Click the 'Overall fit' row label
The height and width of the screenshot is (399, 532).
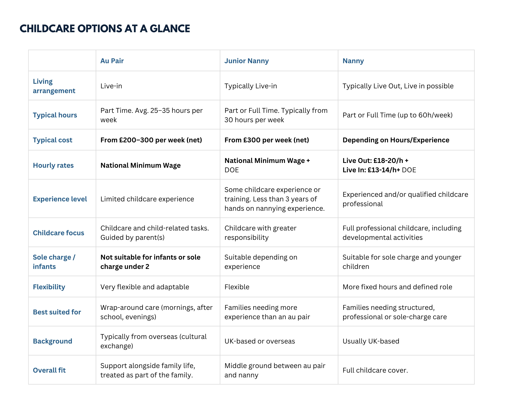click(49, 370)
